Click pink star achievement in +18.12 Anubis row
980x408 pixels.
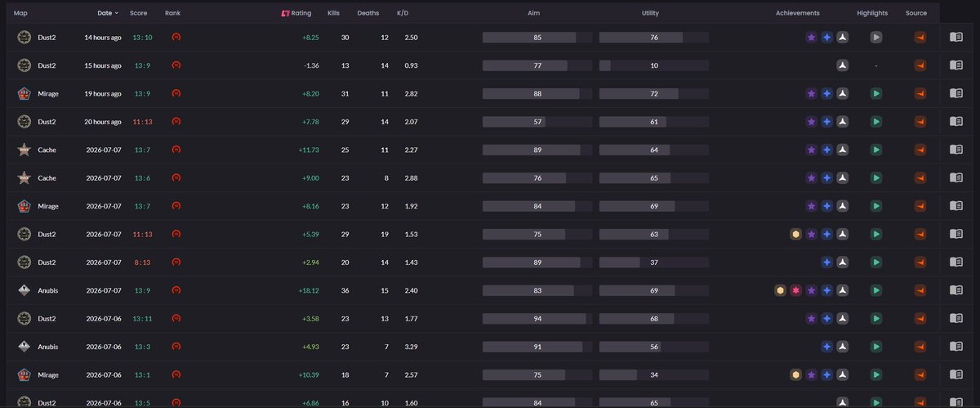coord(795,290)
